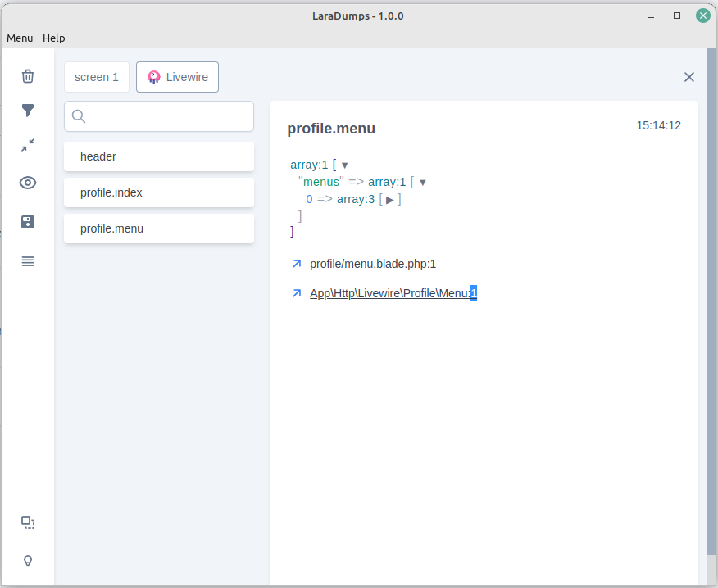The image size is (718, 588).
Task: Click the save floppy disk icon
Action: tap(28, 222)
